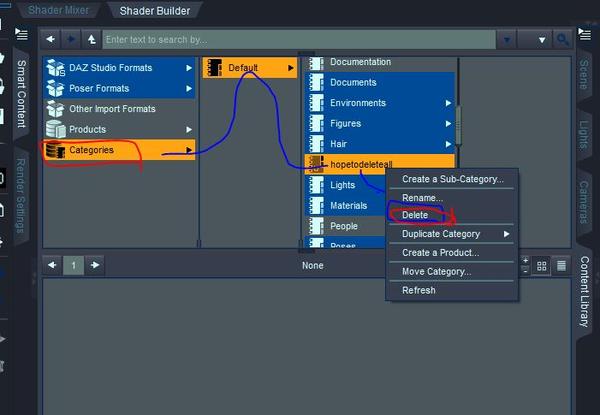Open the Cameras side tab
The image size is (600, 415).
pos(584,202)
